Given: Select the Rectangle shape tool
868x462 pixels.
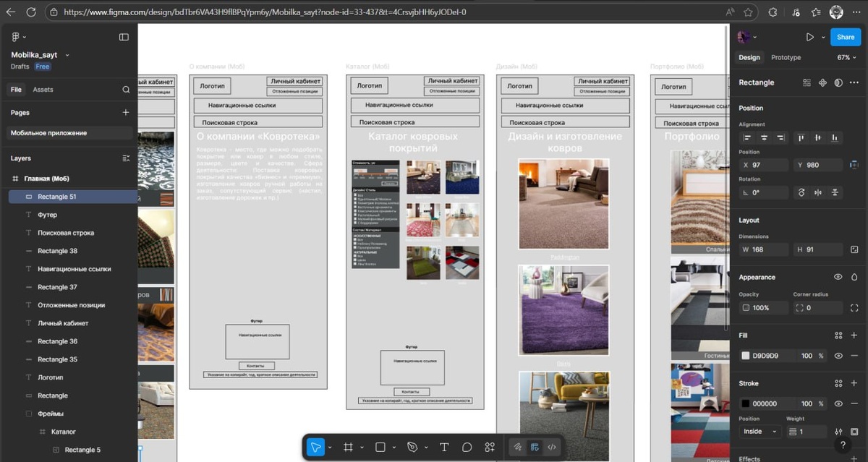Looking at the screenshot, I should point(380,447).
